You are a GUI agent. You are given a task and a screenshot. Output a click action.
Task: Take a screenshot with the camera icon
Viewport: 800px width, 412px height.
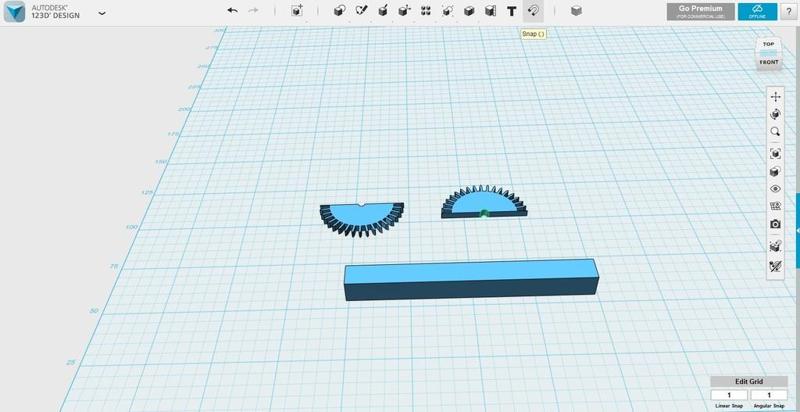(776, 224)
